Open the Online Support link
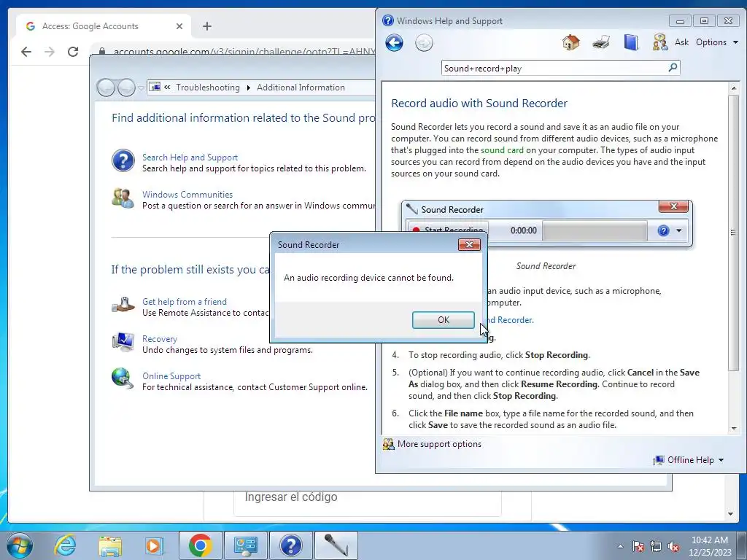747x560 pixels. (171, 376)
